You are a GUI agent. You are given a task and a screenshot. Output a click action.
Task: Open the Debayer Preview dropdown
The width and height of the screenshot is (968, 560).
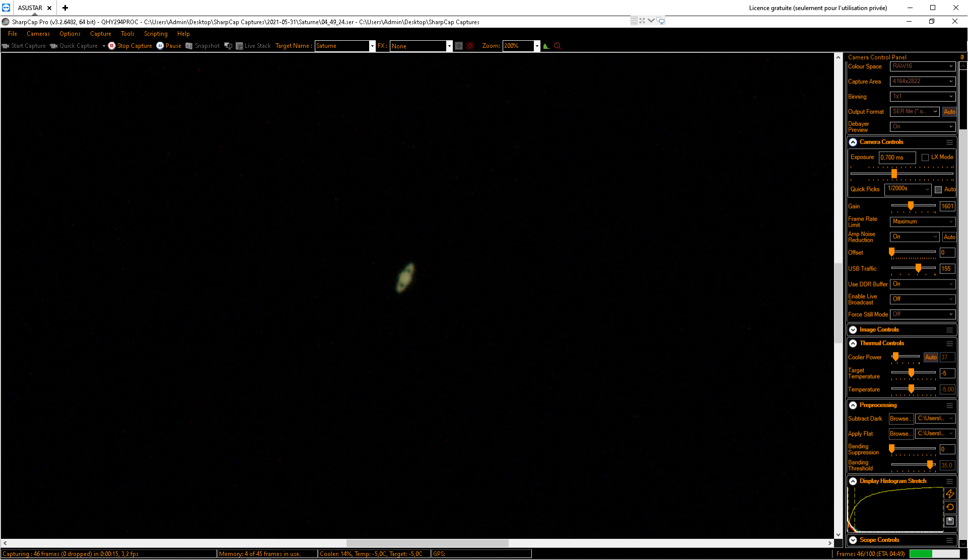[923, 127]
